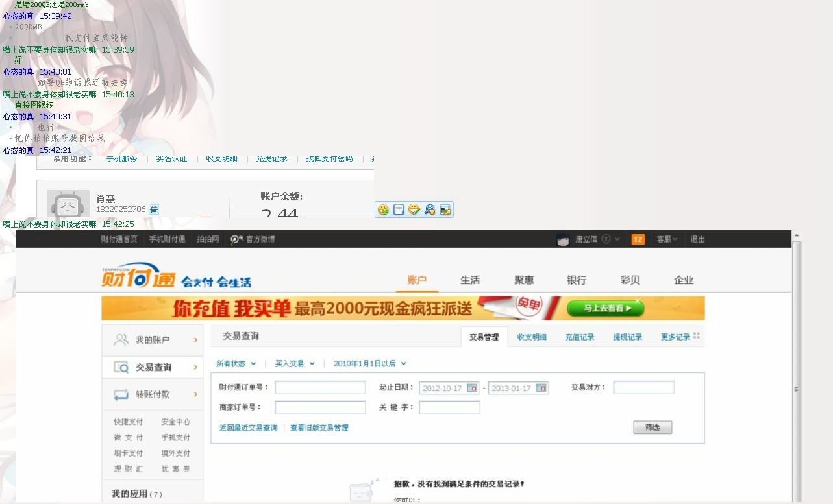Screen dimensions: 833x504
Task: Expand the 所有状态 status dropdown
Action: 236,364
